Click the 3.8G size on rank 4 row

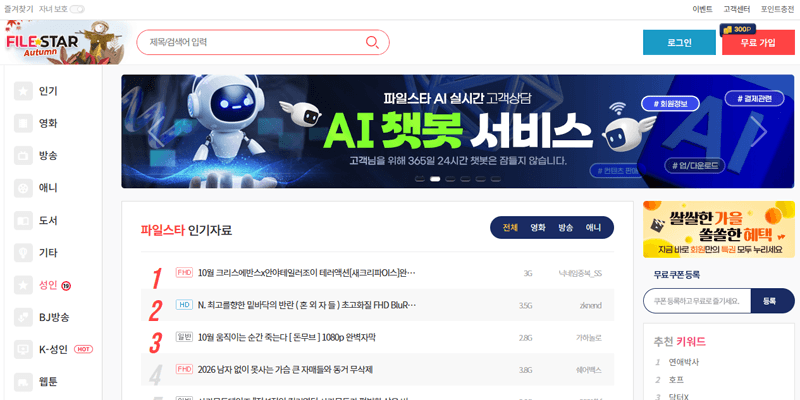(526, 370)
